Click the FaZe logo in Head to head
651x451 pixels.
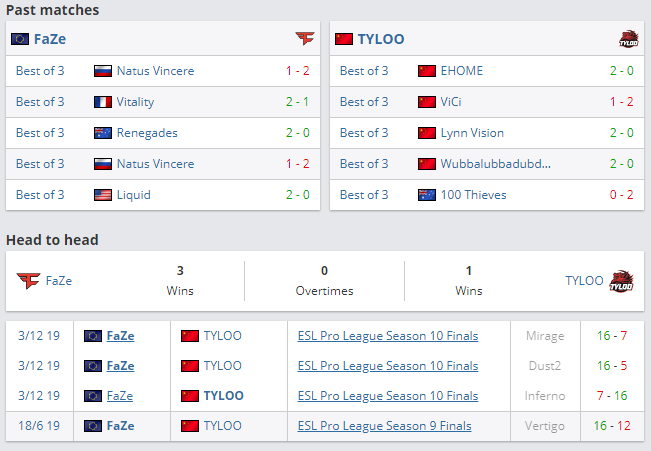27,281
